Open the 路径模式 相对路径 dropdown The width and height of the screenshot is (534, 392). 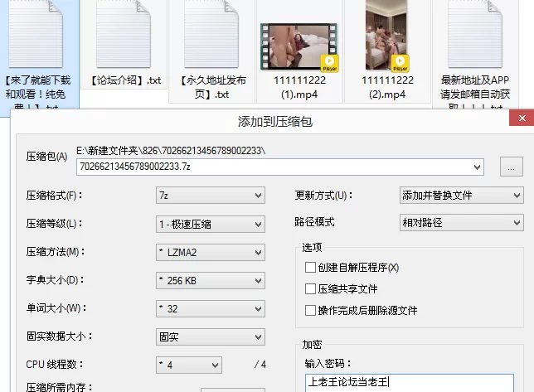(x=462, y=223)
